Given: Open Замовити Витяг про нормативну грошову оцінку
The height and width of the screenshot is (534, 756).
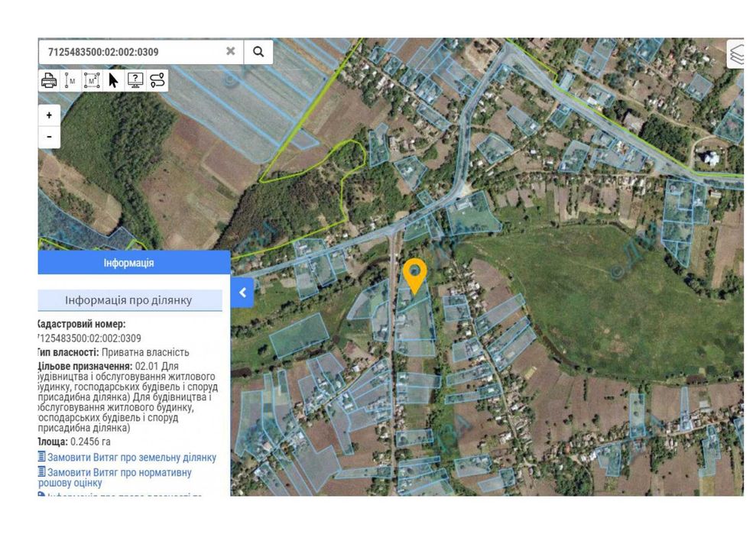Looking at the screenshot, I should pos(115,477).
